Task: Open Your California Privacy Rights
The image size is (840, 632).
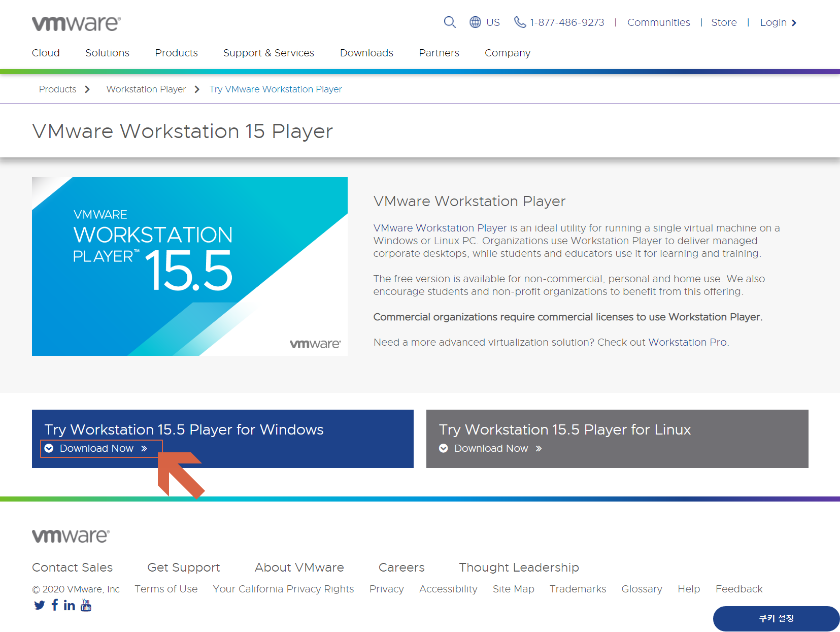Action: point(283,589)
